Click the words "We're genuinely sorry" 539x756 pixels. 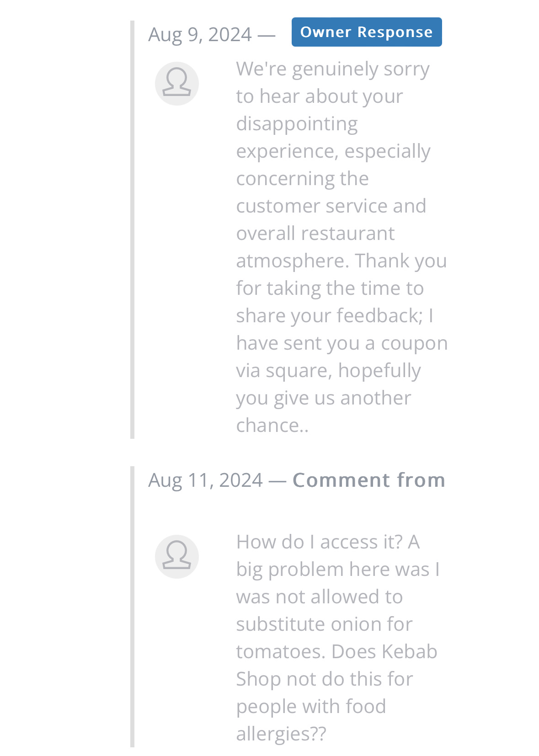332,69
